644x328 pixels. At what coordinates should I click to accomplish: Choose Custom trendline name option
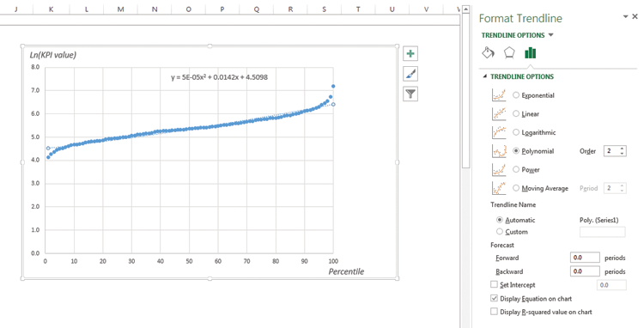tap(500, 232)
